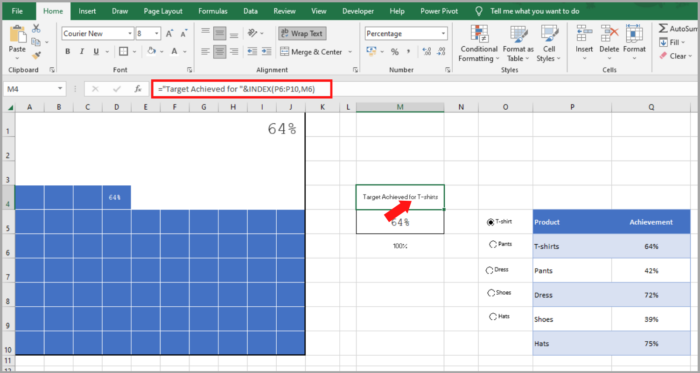Click the Paste clipboard icon
The width and height of the screenshot is (700, 373).
click(17, 35)
